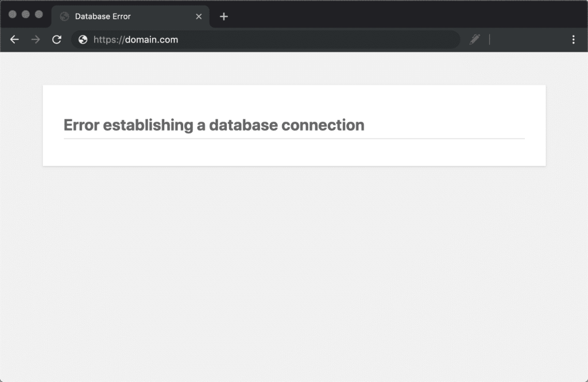This screenshot has width=588, height=382.
Task: Click the pen extension icon in toolbar
Action: [x=474, y=40]
